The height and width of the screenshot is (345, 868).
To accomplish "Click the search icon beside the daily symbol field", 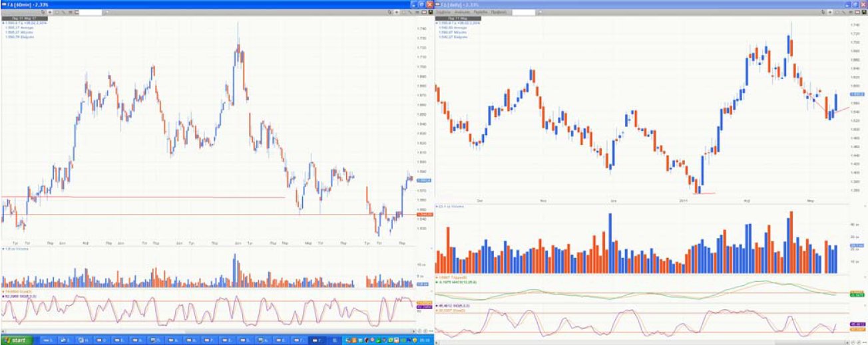I will pos(540,12).
